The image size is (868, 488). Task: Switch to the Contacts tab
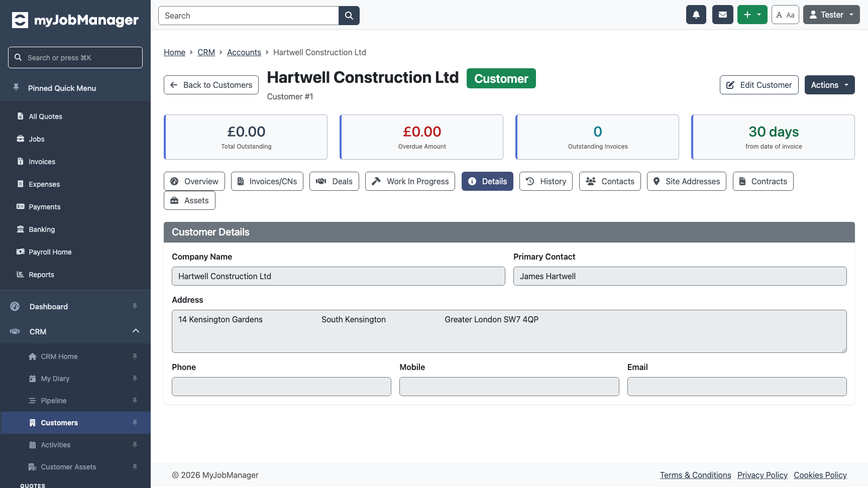(x=610, y=181)
